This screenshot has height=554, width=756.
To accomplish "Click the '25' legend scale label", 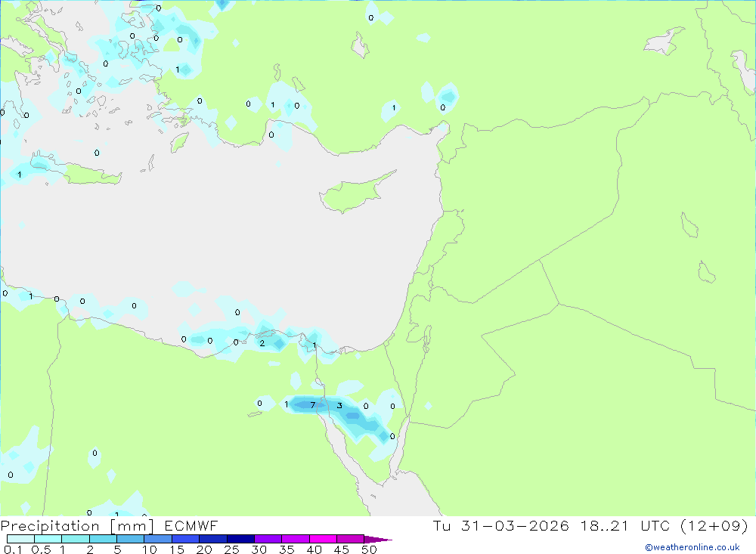I will (232, 549).
